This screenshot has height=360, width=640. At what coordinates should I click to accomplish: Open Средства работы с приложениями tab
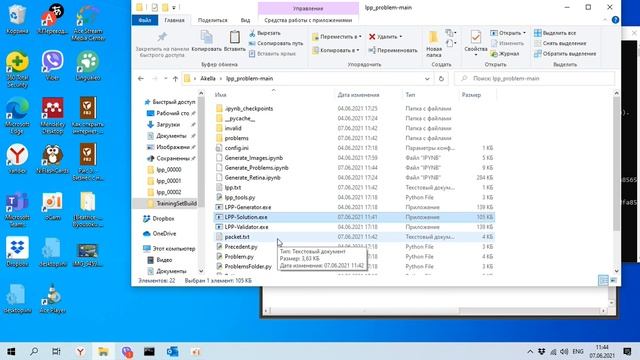tap(308, 20)
